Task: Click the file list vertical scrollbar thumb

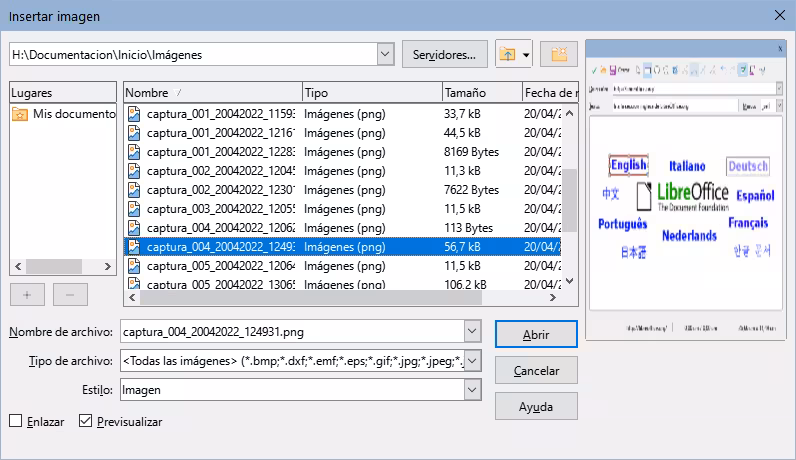Action: point(569,200)
